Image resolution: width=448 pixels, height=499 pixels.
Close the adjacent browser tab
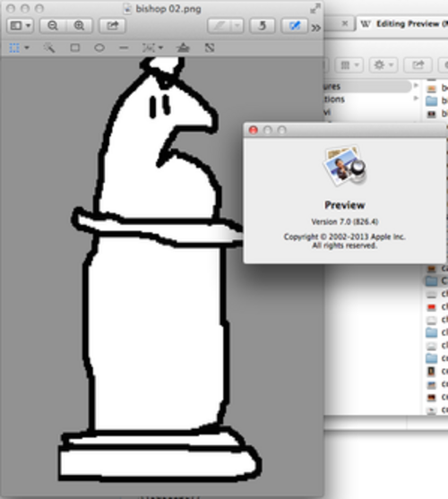[345, 23]
